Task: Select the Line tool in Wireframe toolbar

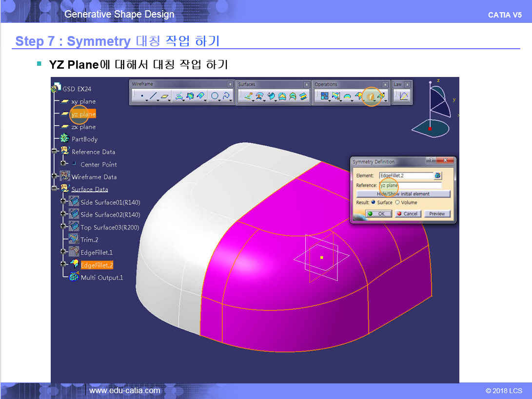Action: (153, 96)
